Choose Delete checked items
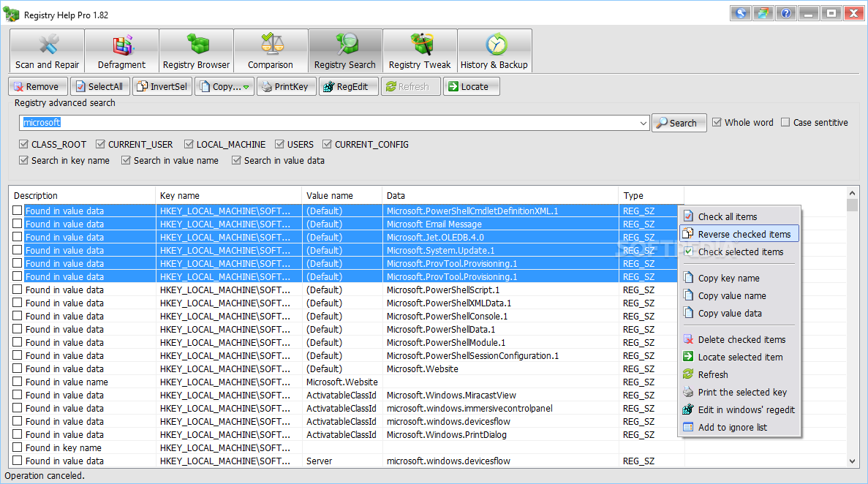Image resolution: width=868 pixels, height=484 pixels. pyautogui.click(x=739, y=339)
